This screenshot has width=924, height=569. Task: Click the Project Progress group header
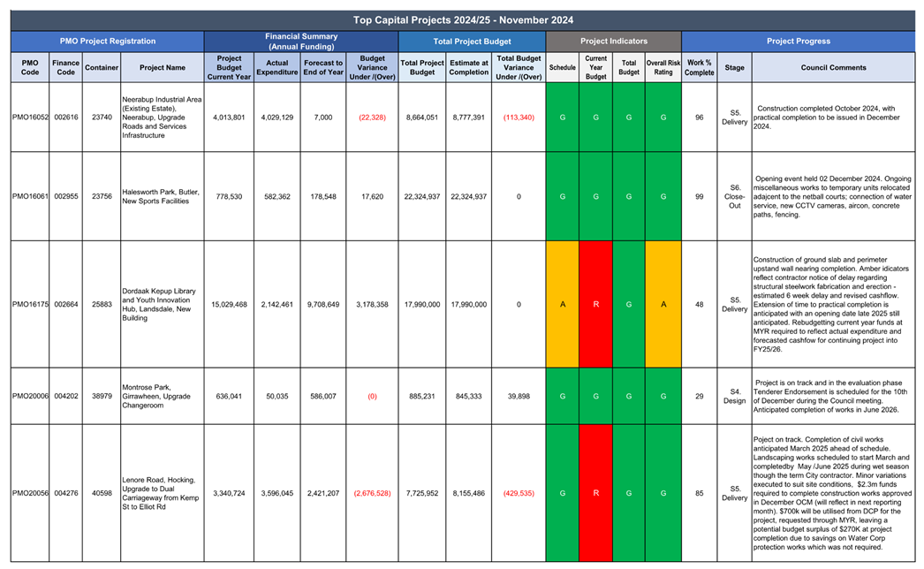798,42
